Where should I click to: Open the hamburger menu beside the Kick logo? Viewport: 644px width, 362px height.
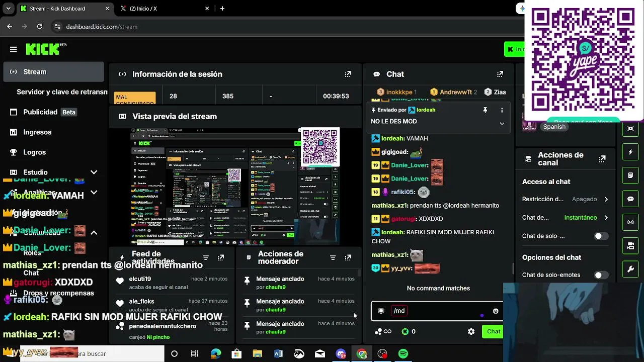pos(14,49)
